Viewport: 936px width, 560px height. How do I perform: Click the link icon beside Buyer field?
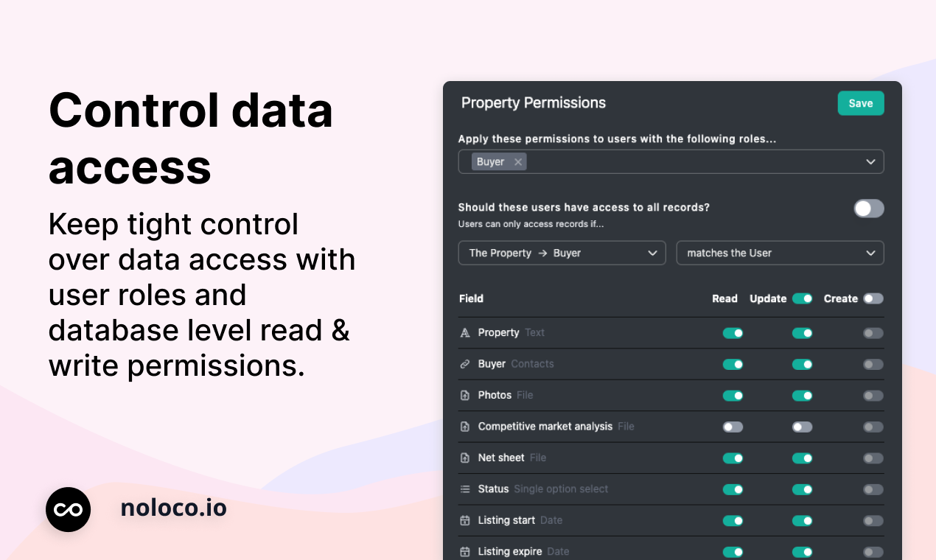pos(465,364)
